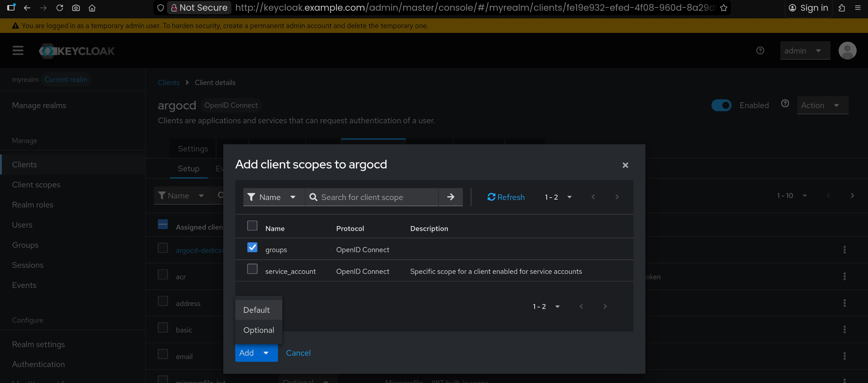Toggle the select-all checkbox in dialog header
The width and height of the screenshot is (868, 383).
click(252, 226)
